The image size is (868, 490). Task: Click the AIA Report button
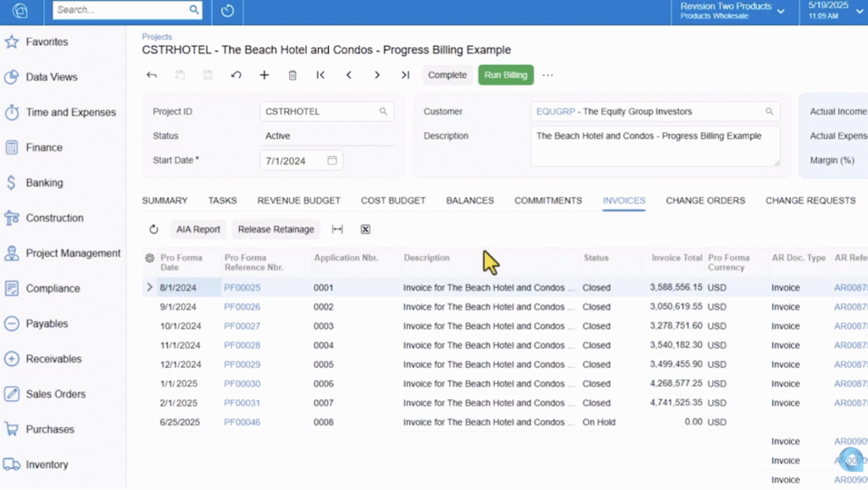point(198,229)
